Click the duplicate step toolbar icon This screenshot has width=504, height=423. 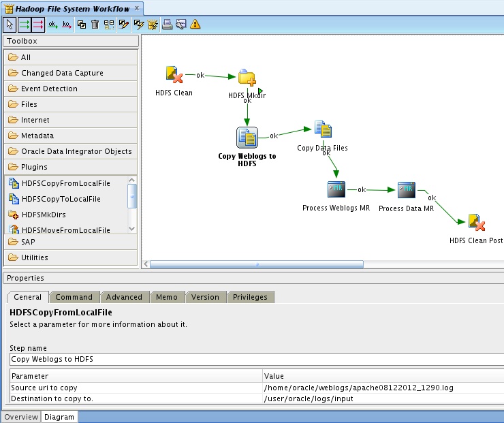(x=82, y=25)
